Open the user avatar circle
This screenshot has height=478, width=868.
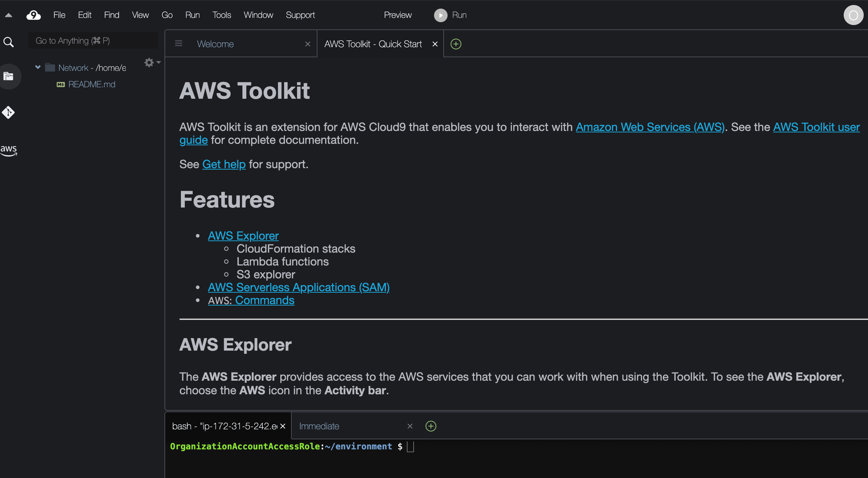tap(853, 15)
